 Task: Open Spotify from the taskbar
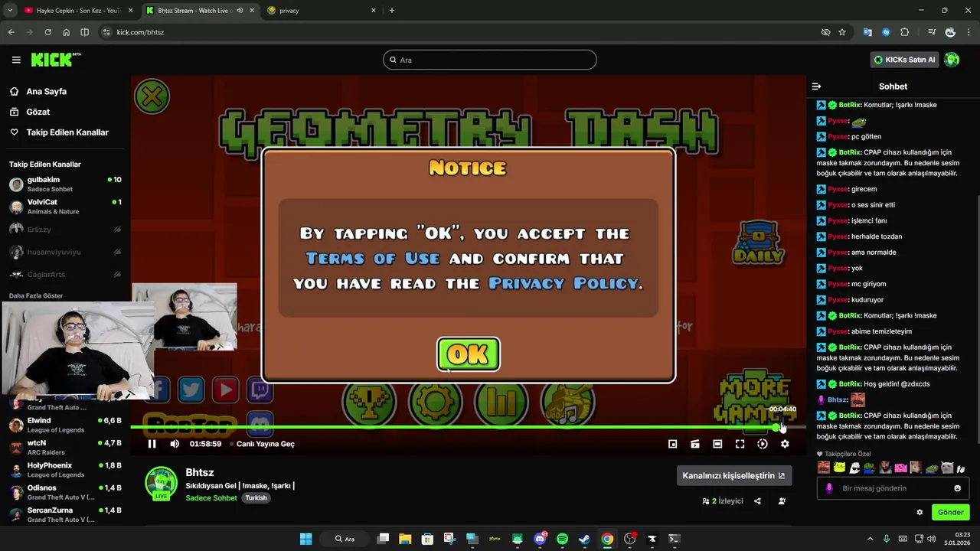562,539
